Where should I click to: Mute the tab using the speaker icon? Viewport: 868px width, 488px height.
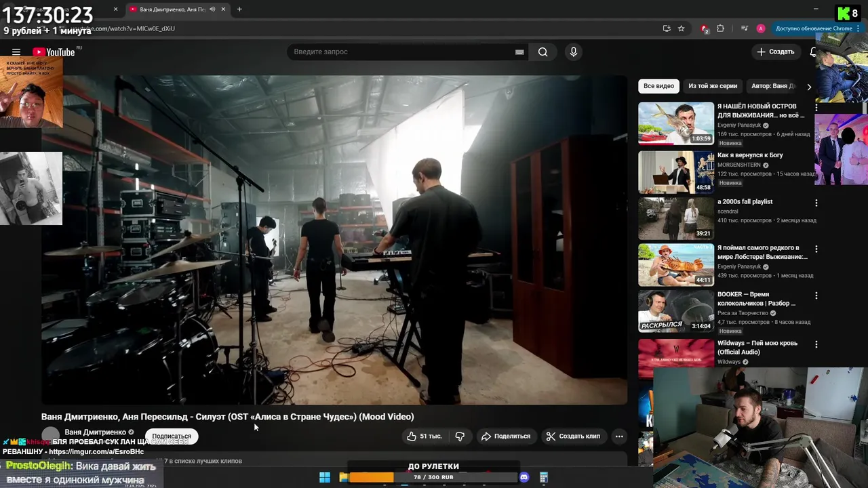pos(212,9)
